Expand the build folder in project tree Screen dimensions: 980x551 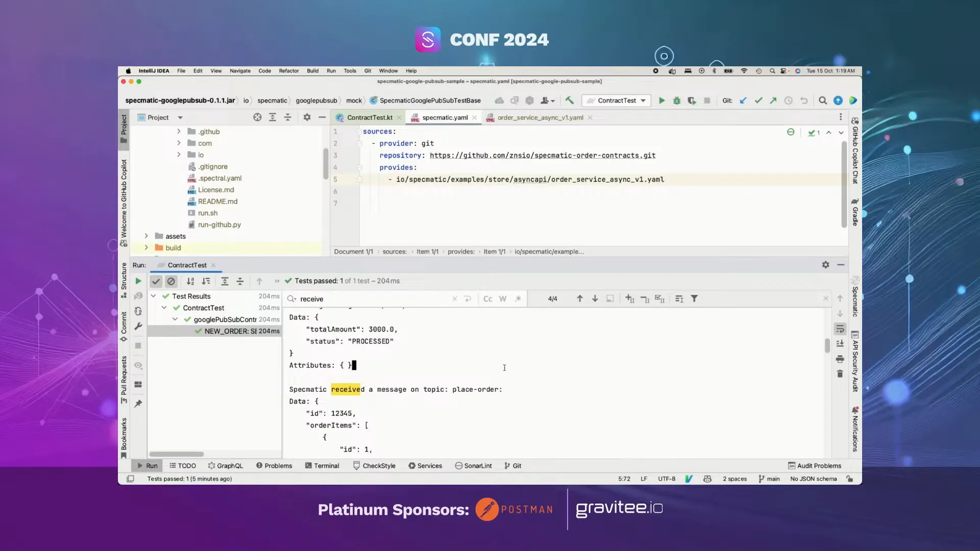(146, 247)
